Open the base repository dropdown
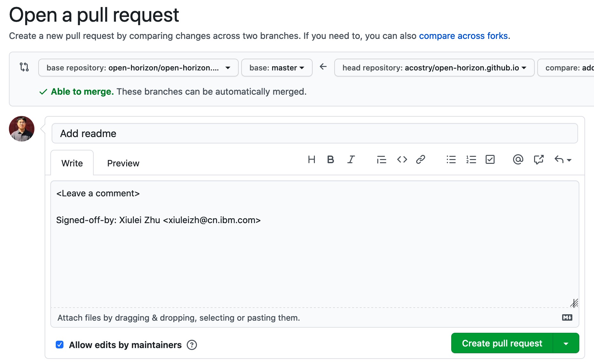The width and height of the screenshot is (594, 364). tap(138, 68)
